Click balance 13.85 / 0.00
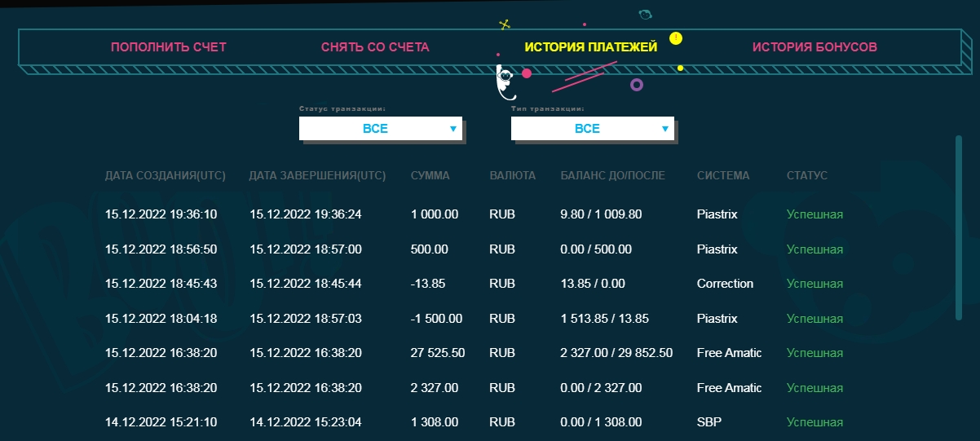 593,284
